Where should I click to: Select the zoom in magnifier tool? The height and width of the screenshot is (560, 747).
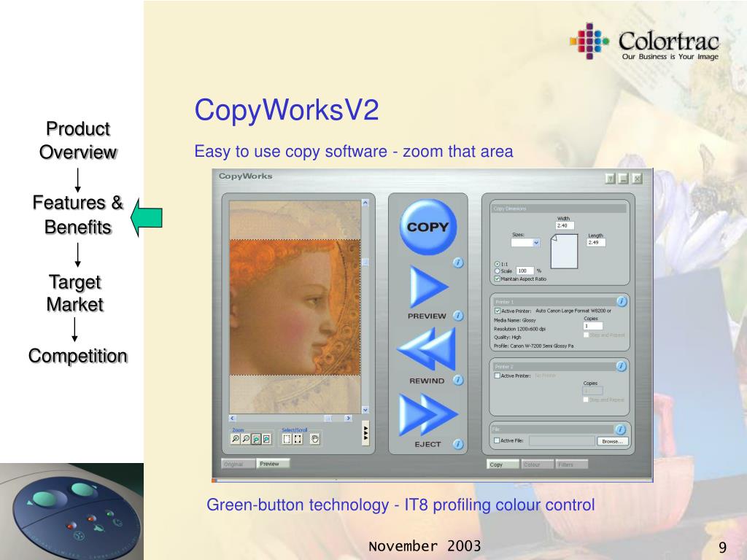pos(236,439)
